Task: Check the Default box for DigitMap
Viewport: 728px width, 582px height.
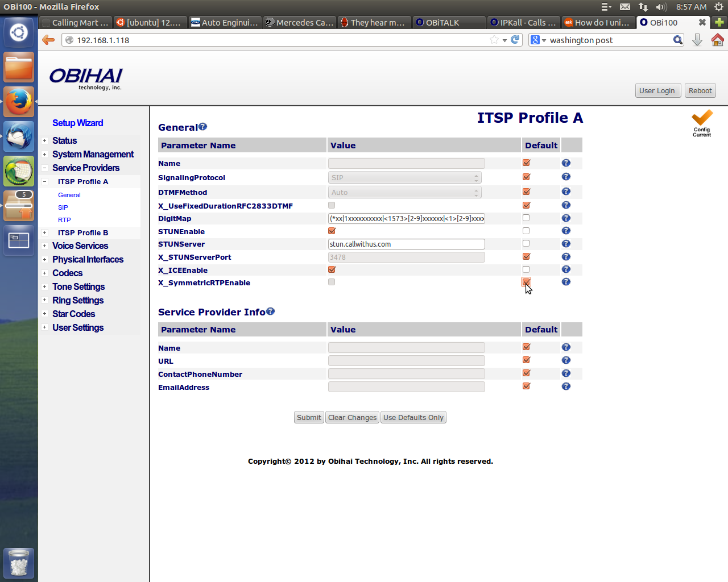Action: click(x=526, y=218)
